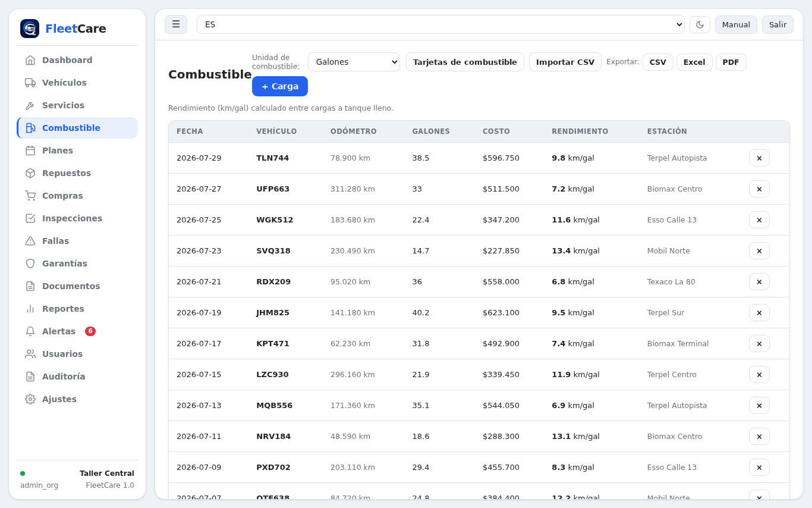Click Salir to log out
Viewport: 812px width, 508px height.
click(x=778, y=24)
